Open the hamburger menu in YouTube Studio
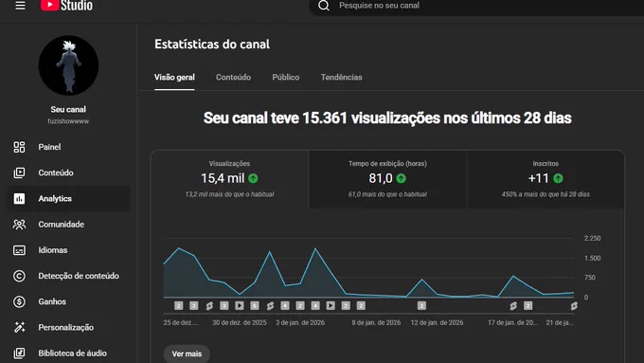Viewport: 644px width, 363px height. [20, 6]
